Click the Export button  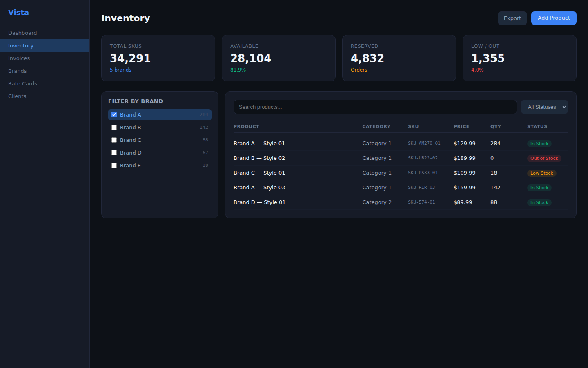point(512,18)
